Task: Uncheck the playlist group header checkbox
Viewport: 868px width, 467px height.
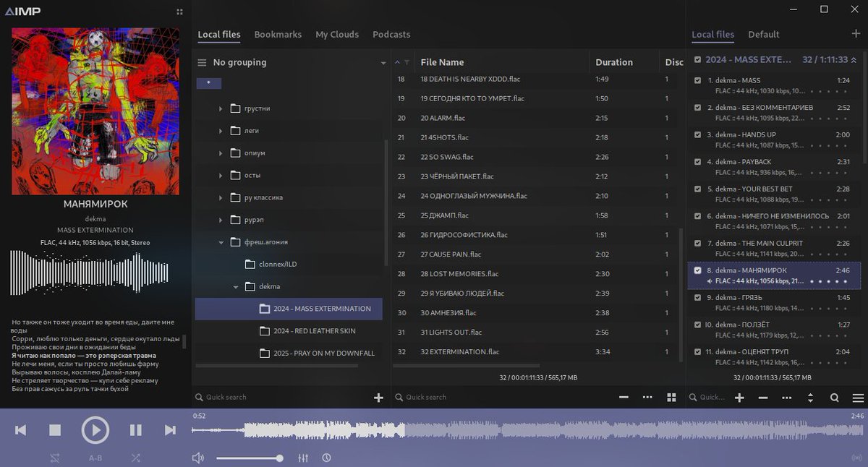Action: click(x=697, y=60)
